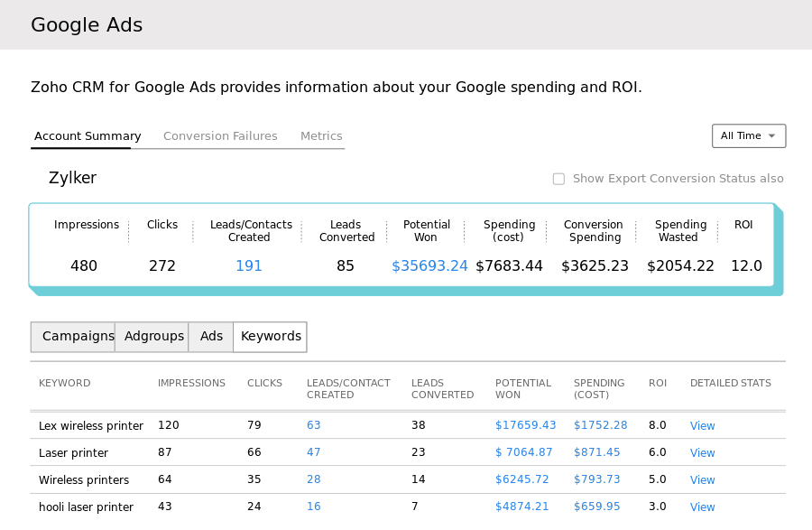
Task: Click clicks value 66 in Laser printer row
Action: coord(254,452)
